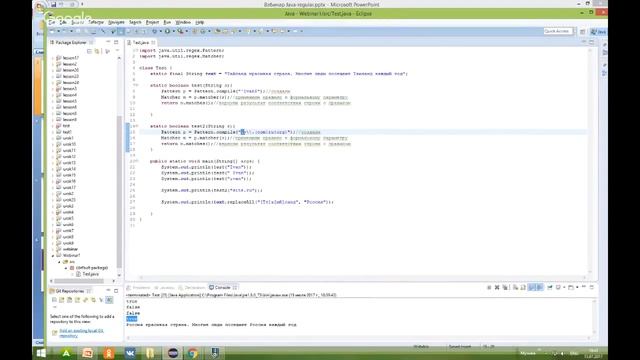The image size is (640, 360).
Task: Click Pin Console icon
Action: (550, 288)
